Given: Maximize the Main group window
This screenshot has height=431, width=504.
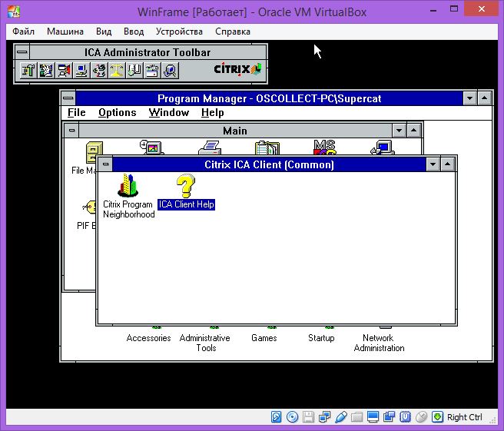Looking at the screenshot, I should (413, 131).
